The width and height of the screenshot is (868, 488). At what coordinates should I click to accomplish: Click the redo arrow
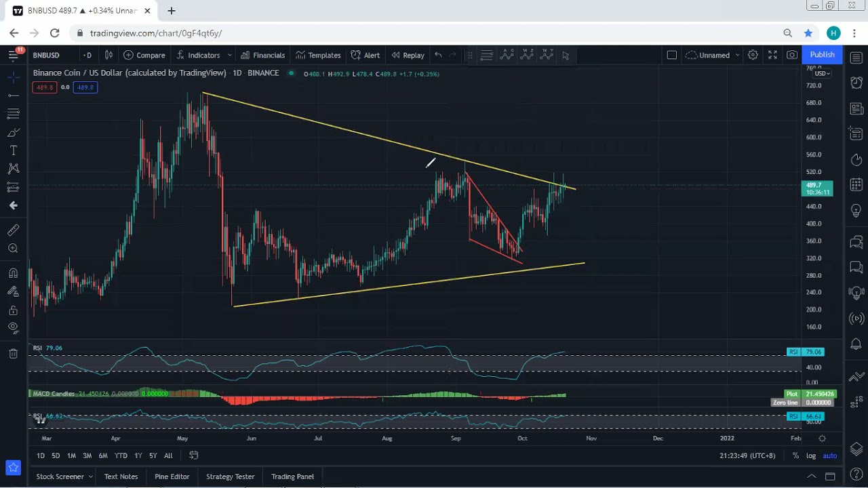pos(453,55)
